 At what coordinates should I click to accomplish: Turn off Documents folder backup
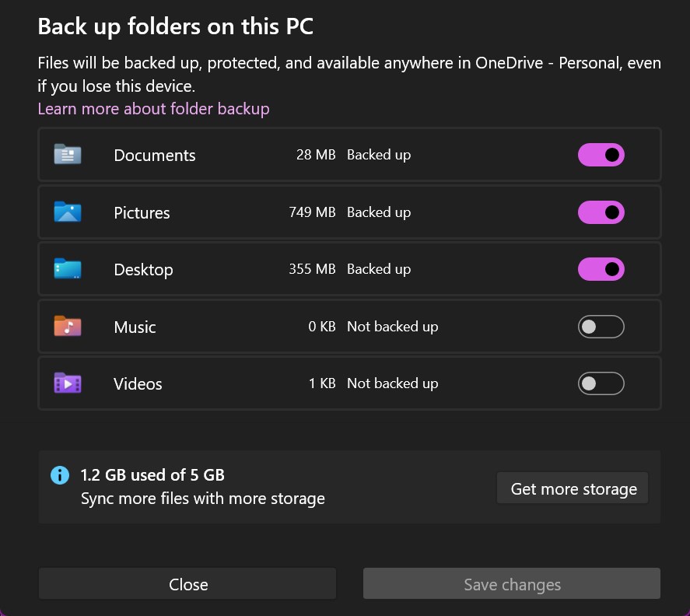pos(601,155)
